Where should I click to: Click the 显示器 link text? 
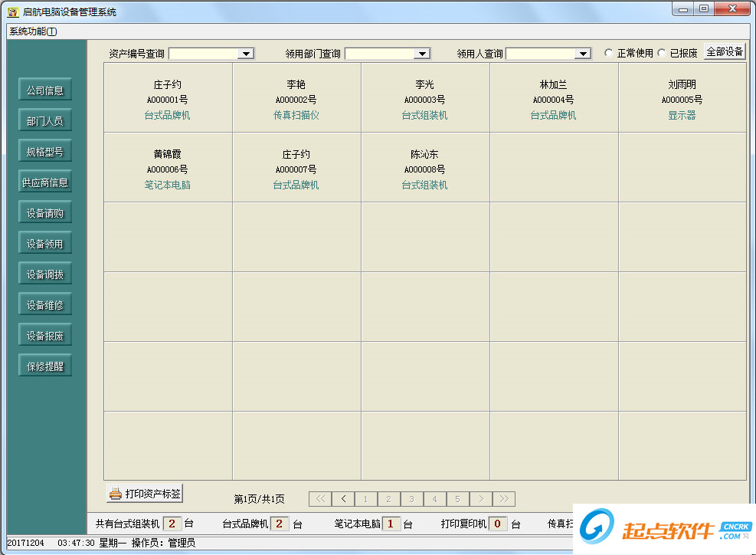[x=682, y=115]
